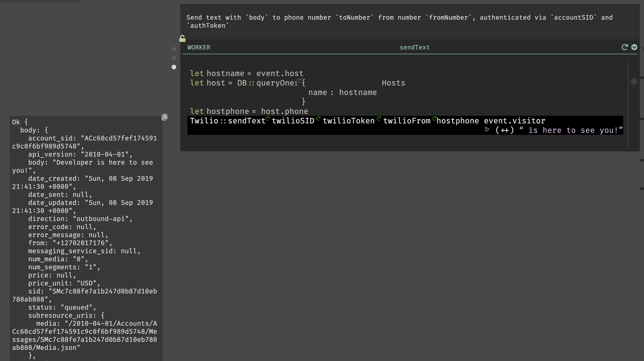Click the lock icon above the WORKER handler
The width and height of the screenshot is (644, 361).
coord(182,38)
